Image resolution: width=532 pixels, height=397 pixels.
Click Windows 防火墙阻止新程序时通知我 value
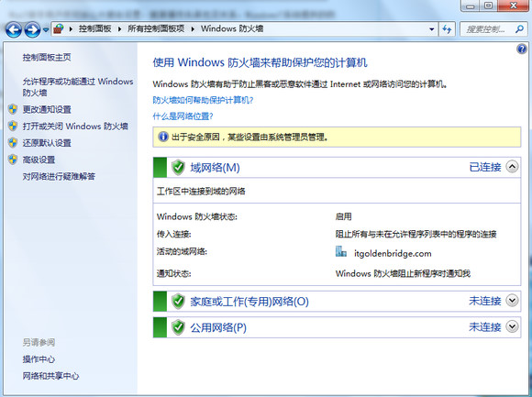point(403,273)
